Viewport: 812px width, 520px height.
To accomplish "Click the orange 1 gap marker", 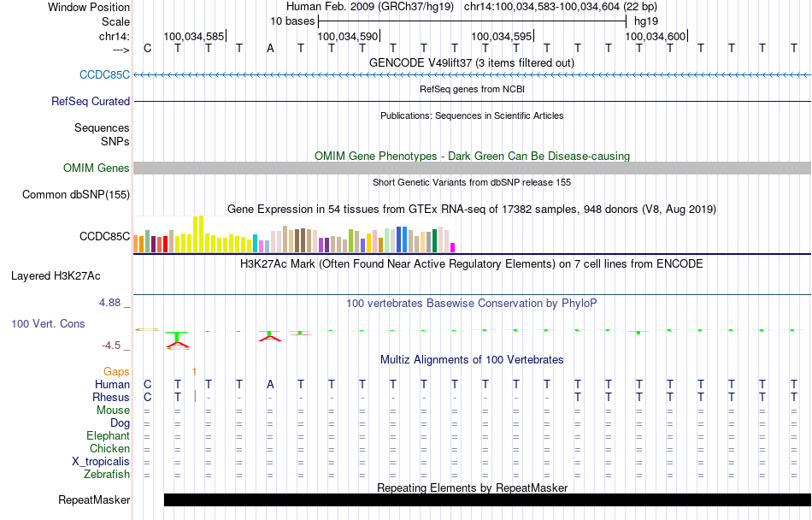I will (x=194, y=371).
